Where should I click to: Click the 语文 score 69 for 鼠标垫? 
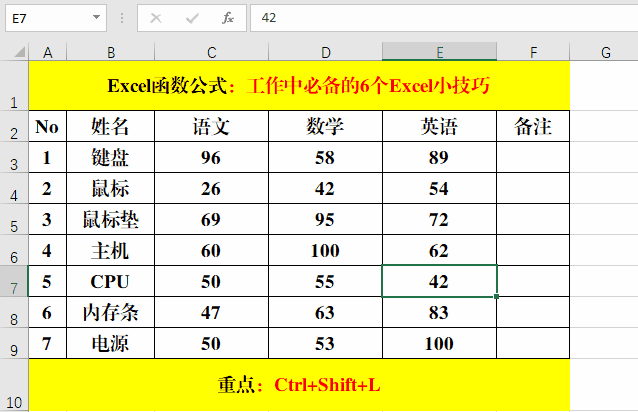pyautogui.click(x=212, y=219)
